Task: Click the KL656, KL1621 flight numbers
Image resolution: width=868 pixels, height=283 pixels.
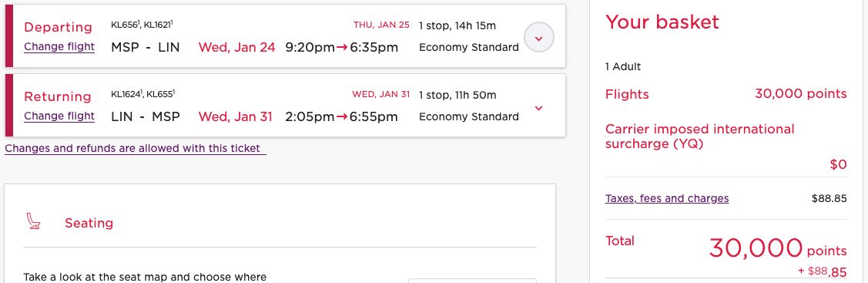Action: pos(142,25)
